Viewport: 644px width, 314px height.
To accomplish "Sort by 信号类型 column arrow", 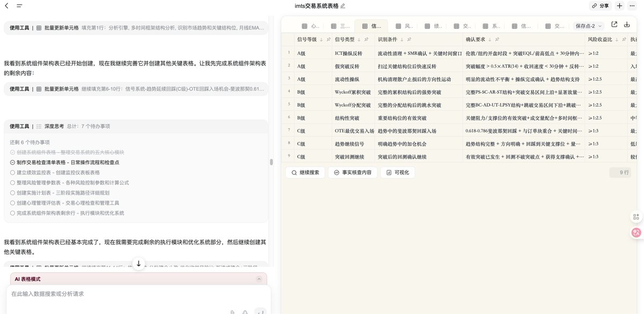I will coord(359,39).
